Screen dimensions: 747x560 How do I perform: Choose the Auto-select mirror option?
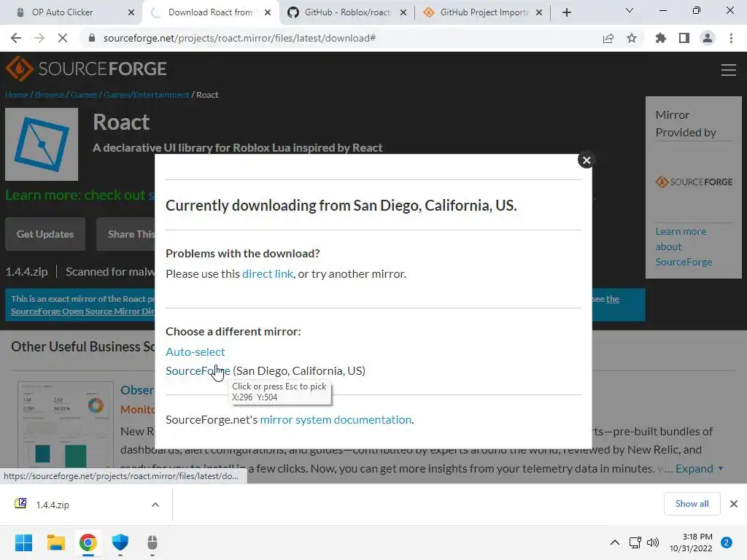tap(196, 352)
